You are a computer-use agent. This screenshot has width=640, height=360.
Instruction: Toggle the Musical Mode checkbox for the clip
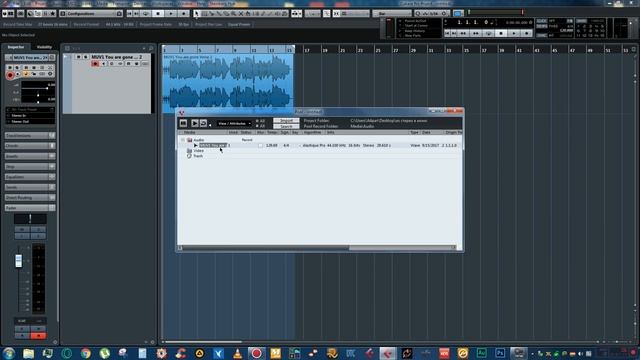(260, 145)
